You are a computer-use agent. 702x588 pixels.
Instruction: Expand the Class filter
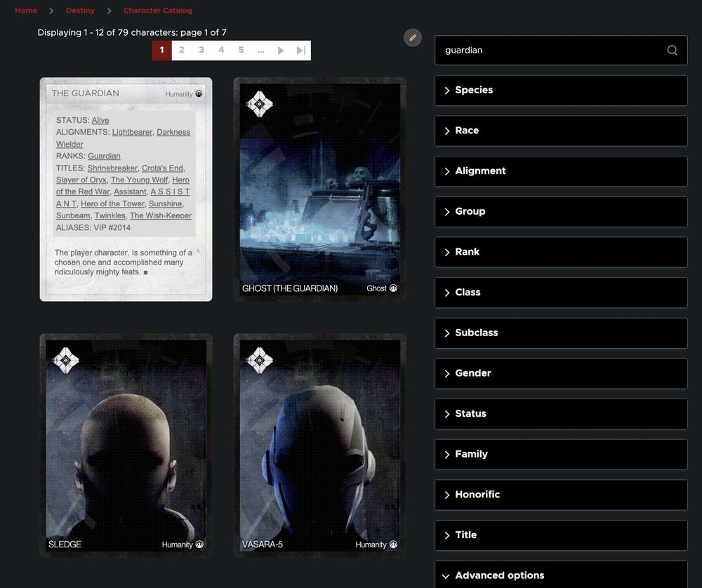pyautogui.click(x=561, y=292)
